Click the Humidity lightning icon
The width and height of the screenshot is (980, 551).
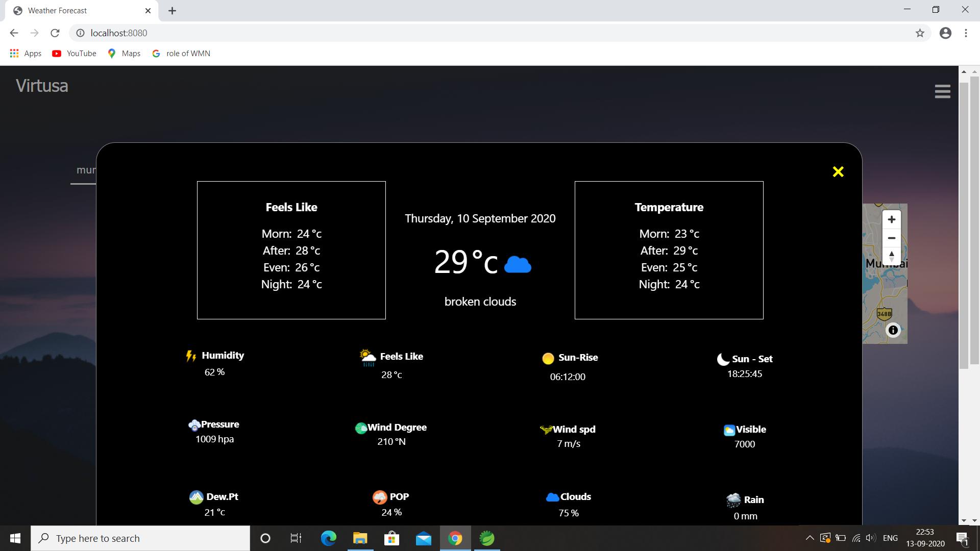[191, 357]
